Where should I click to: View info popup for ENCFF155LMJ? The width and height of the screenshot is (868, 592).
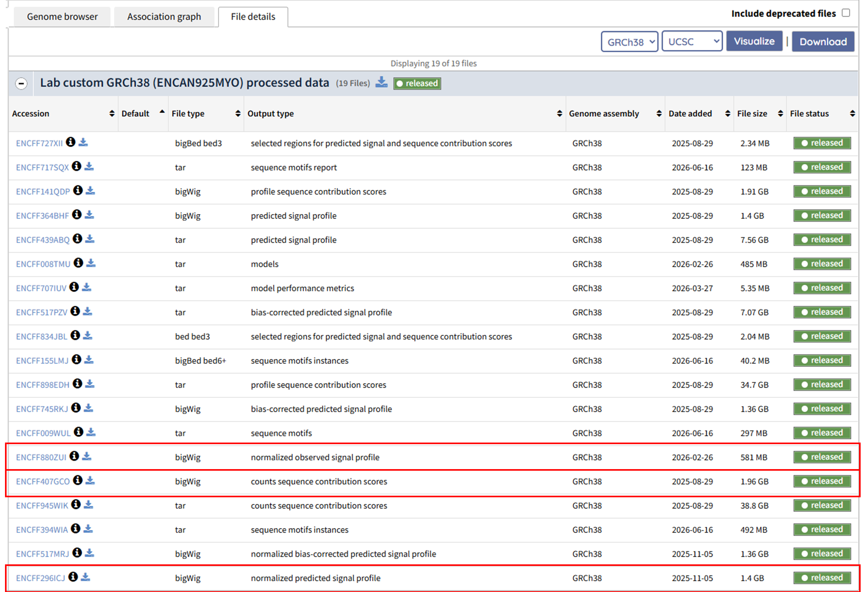coord(77,360)
